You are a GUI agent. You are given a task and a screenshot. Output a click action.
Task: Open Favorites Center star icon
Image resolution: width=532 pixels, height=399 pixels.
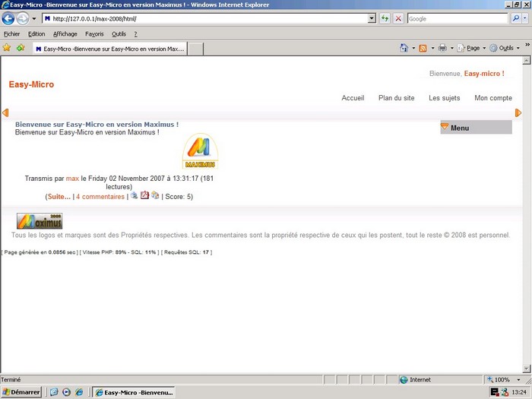pyautogui.click(x=7, y=48)
